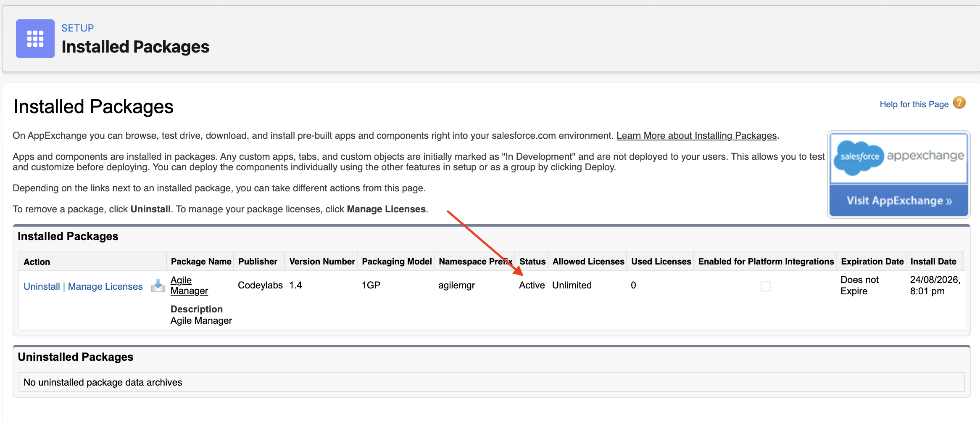Click the Status column header
The width and height of the screenshot is (980, 423).
pyautogui.click(x=532, y=262)
